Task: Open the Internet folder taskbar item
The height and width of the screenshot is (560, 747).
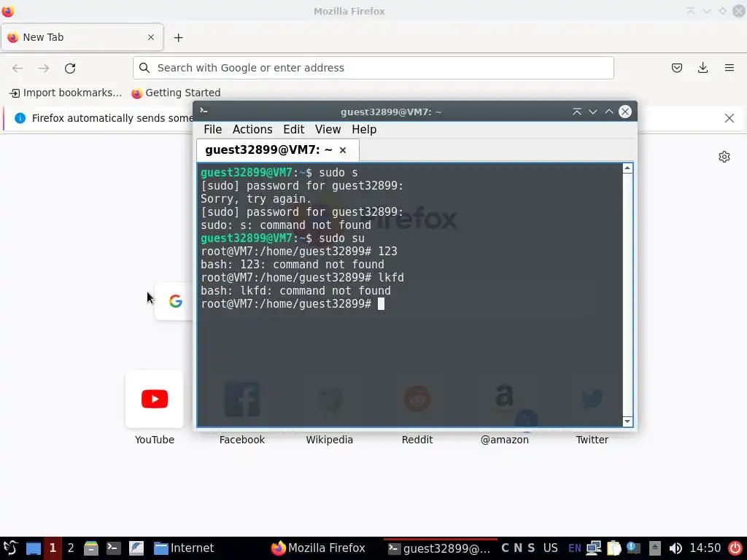Action: coord(184,548)
